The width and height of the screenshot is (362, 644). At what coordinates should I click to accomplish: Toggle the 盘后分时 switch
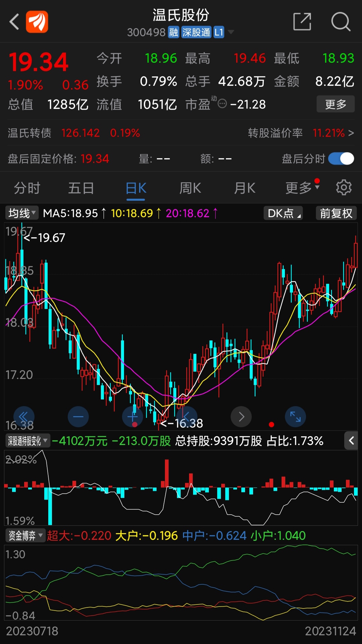(x=341, y=158)
